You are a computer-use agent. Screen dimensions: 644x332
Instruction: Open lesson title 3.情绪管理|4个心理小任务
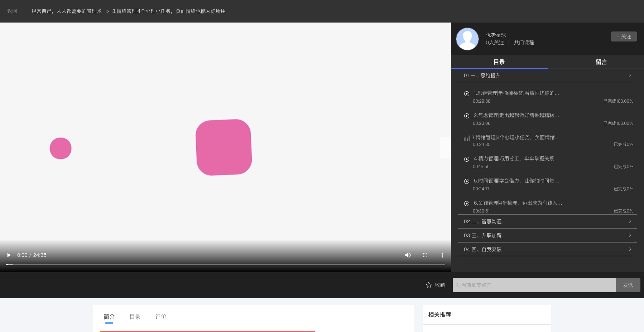pos(515,137)
